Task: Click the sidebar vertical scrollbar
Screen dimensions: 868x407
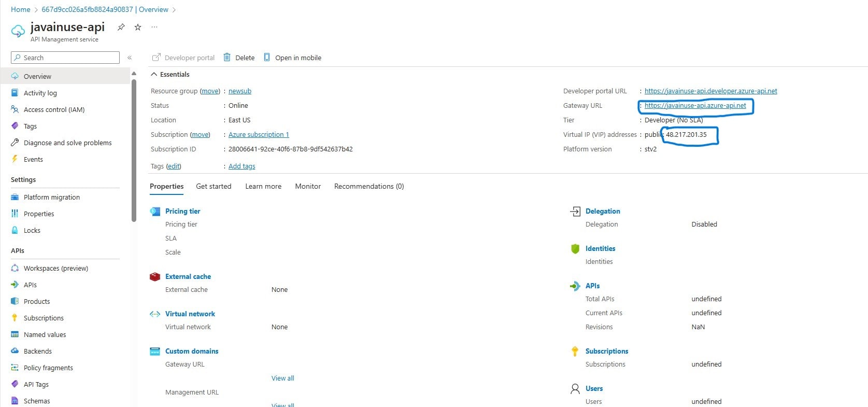Action: click(x=134, y=150)
